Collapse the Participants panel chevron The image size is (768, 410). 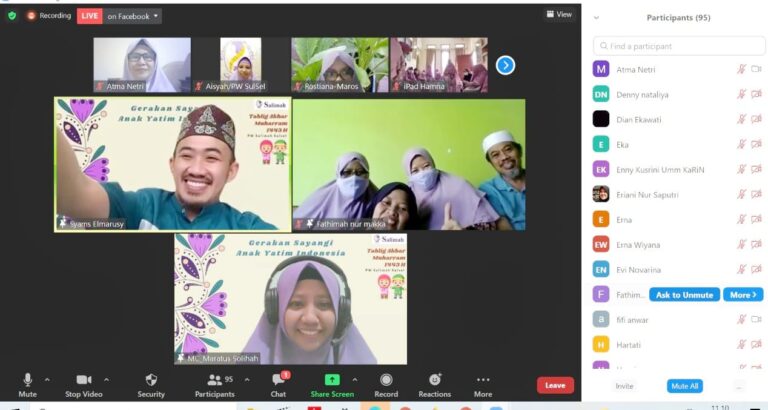[x=596, y=18]
